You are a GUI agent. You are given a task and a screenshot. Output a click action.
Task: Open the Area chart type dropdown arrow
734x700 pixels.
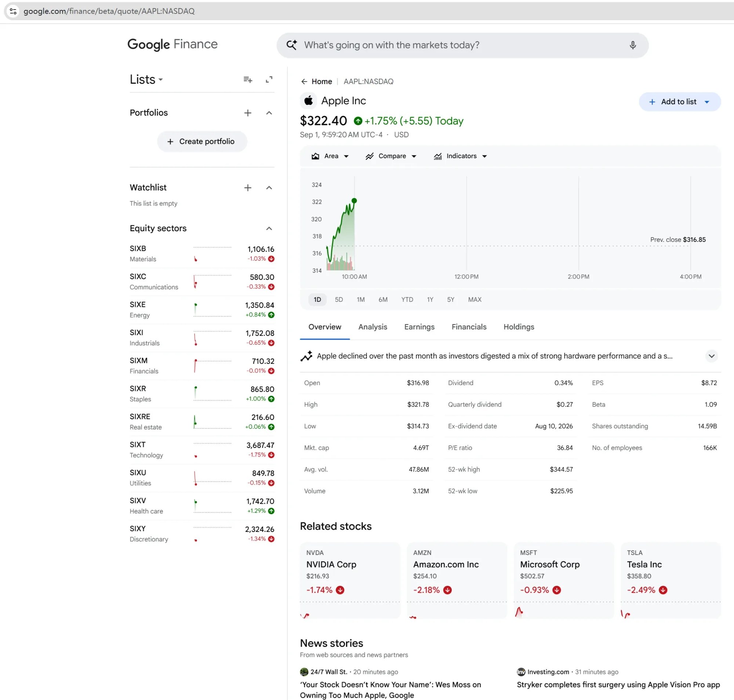pos(346,156)
